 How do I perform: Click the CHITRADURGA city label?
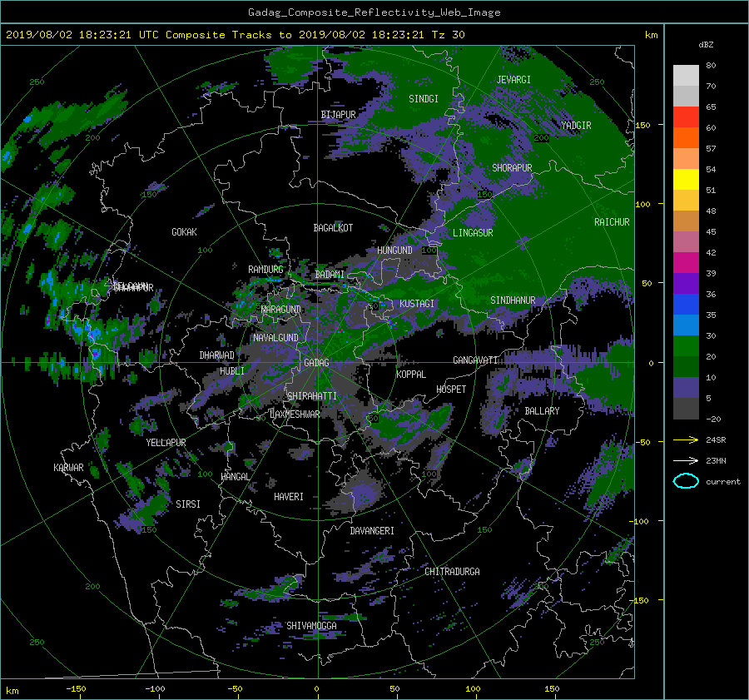452,572
